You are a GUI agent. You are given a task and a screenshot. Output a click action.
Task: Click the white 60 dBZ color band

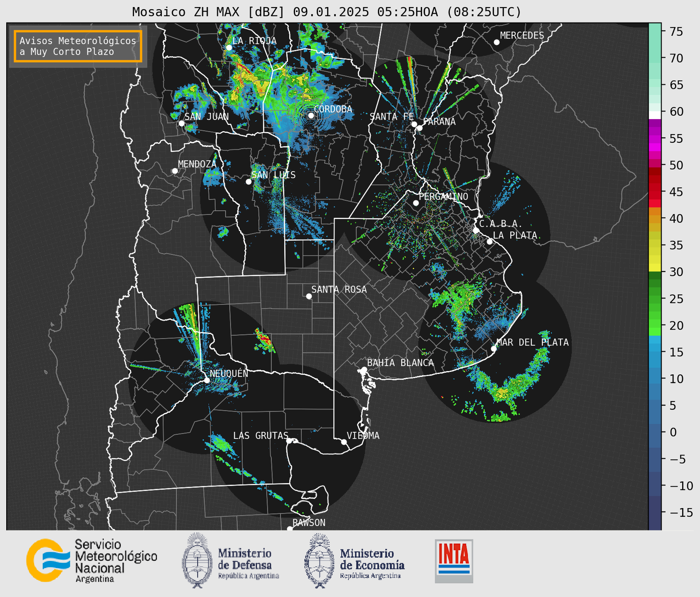pos(655,115)
